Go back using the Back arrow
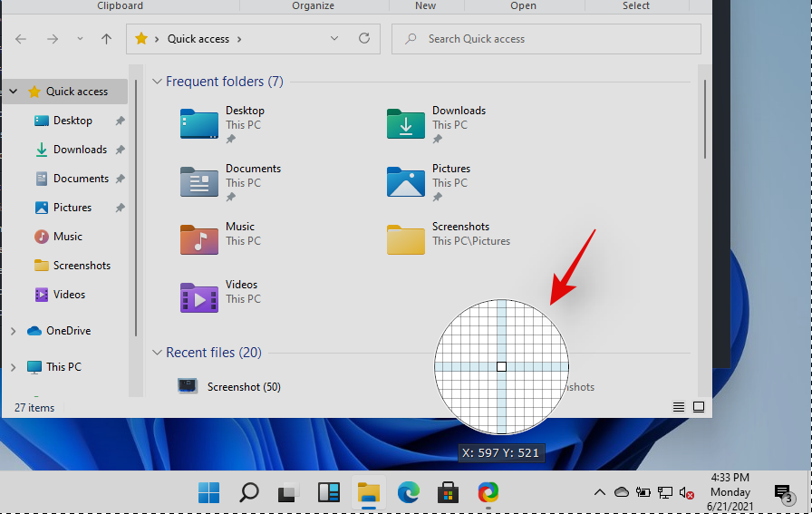 [x=21, y=39]
